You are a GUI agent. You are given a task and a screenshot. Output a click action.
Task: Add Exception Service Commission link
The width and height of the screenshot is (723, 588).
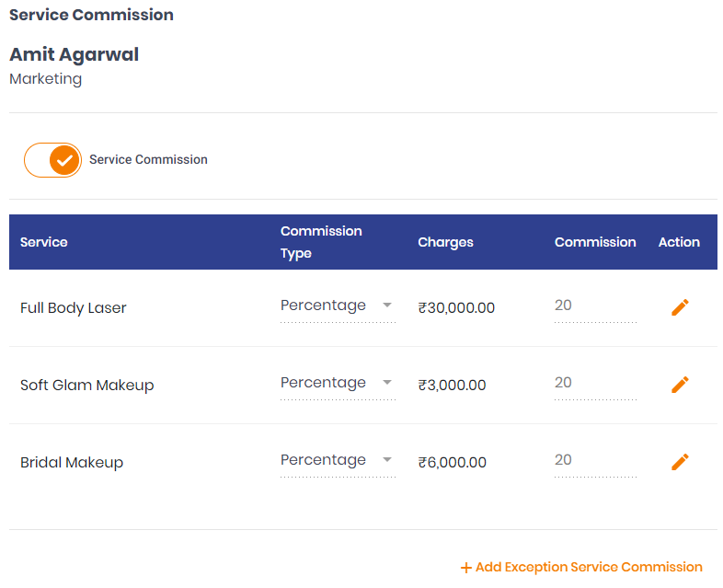click(581, 567)
